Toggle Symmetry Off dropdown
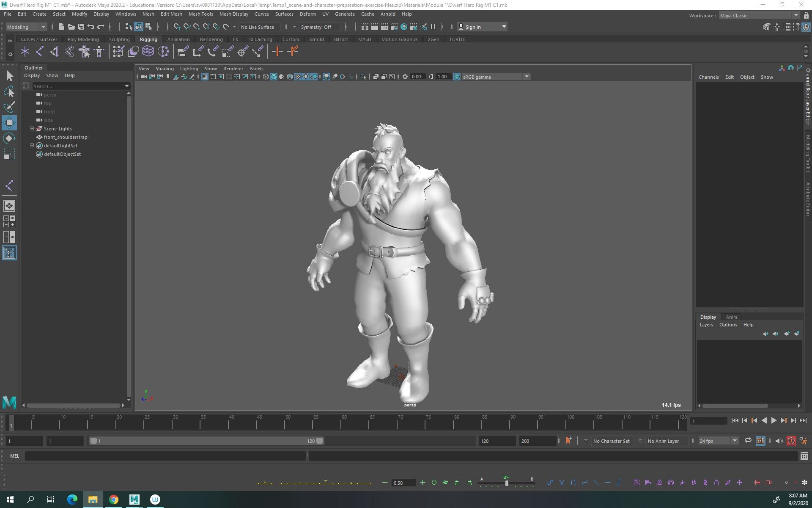This screenshot has width=812, height=508. coord(320,27)
